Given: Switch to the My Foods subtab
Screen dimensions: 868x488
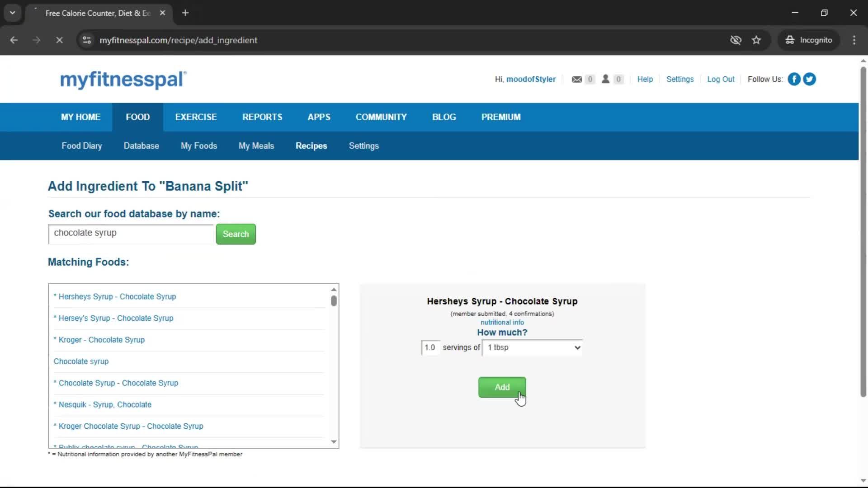Looking at the screenshot, I should pyautogui.click(x=199, y=146).
